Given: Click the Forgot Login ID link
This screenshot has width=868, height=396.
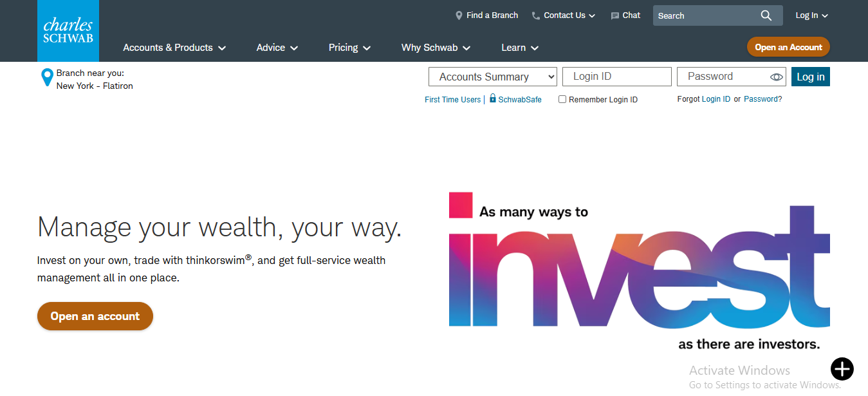Looking at the screenshot, I should [716, 99].
